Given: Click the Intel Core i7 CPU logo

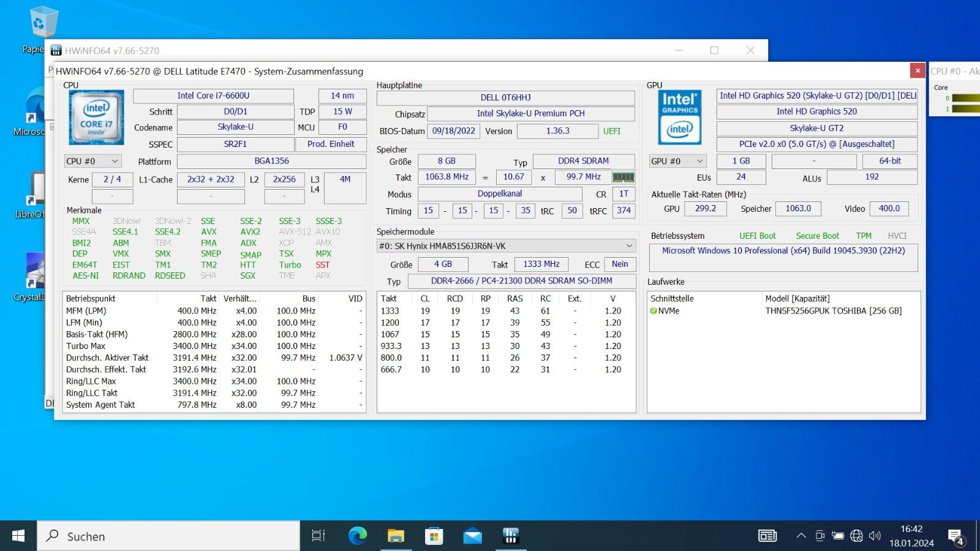Looking at the screenshot, I should 96,118.
